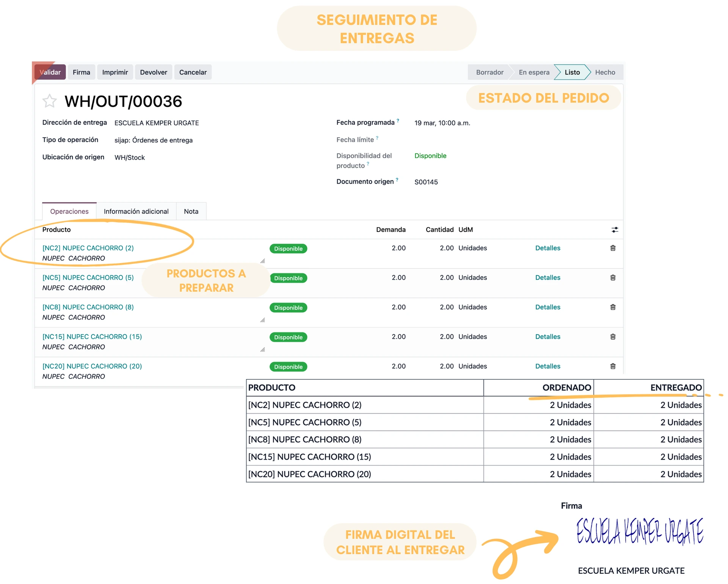The height and width of the screenshot is (584, 728).
Task: Open the [NC15] NUPEC CACHORRO (15) product link
Action: coord(92,337)
